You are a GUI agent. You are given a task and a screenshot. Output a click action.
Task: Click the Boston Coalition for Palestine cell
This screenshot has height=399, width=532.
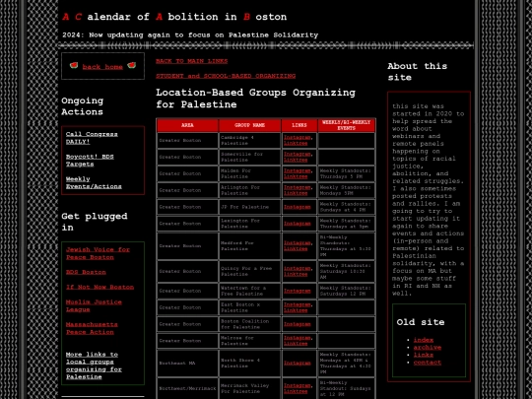tap(249, 324)
